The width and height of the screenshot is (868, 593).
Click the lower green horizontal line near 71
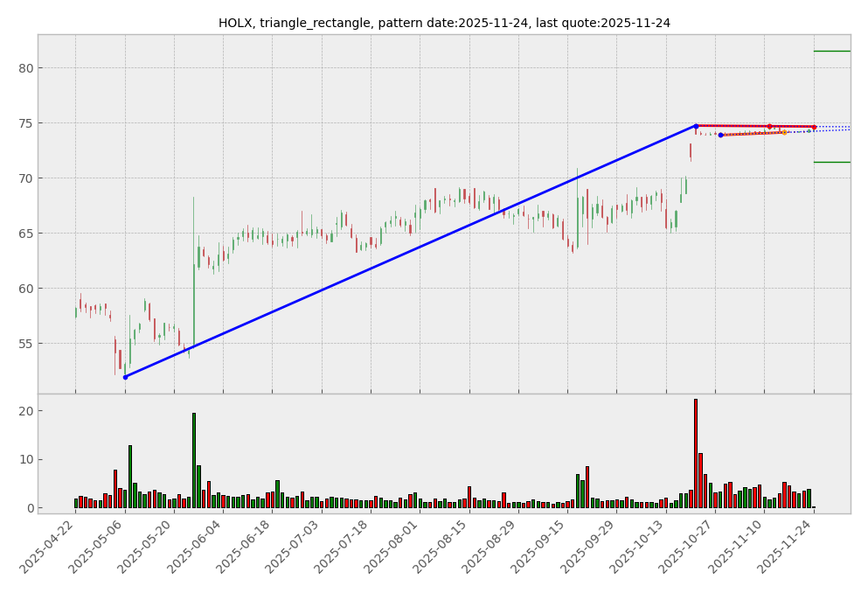point(831,162)
